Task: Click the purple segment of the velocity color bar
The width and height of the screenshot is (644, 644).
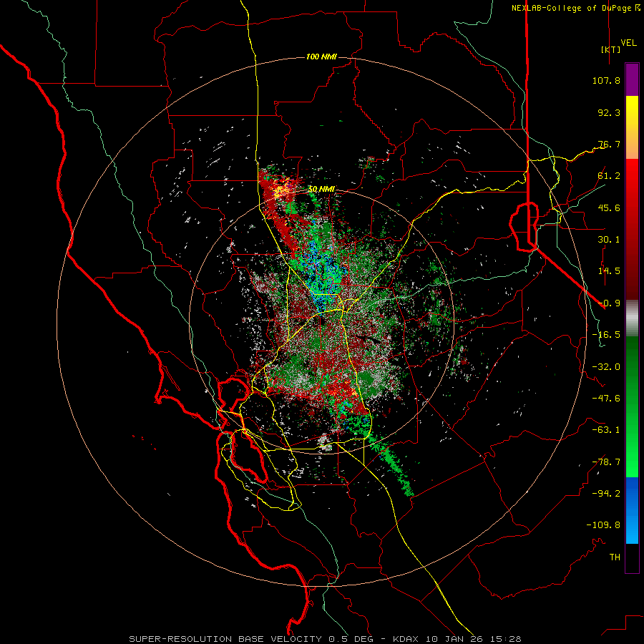Action: point(632,79)
